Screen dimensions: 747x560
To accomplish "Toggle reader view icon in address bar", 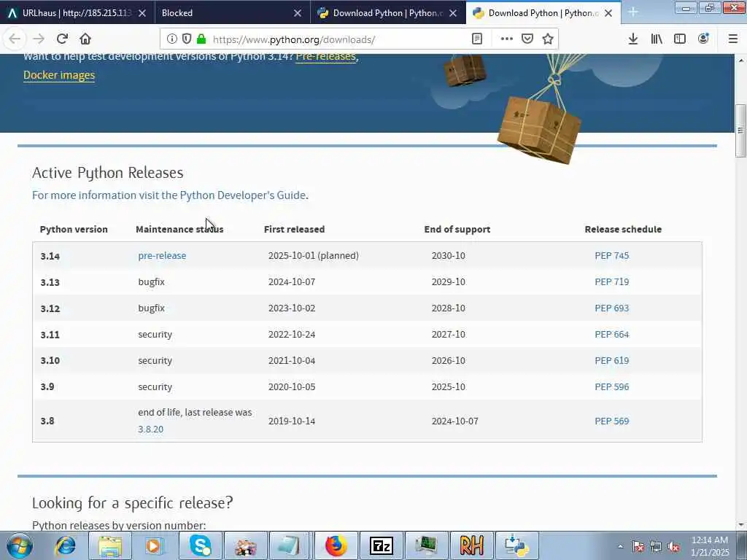I will [x=477, y=39].
